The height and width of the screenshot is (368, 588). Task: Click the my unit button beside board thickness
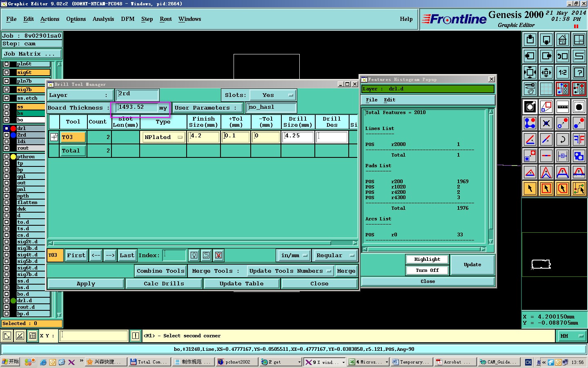point(163,108)
